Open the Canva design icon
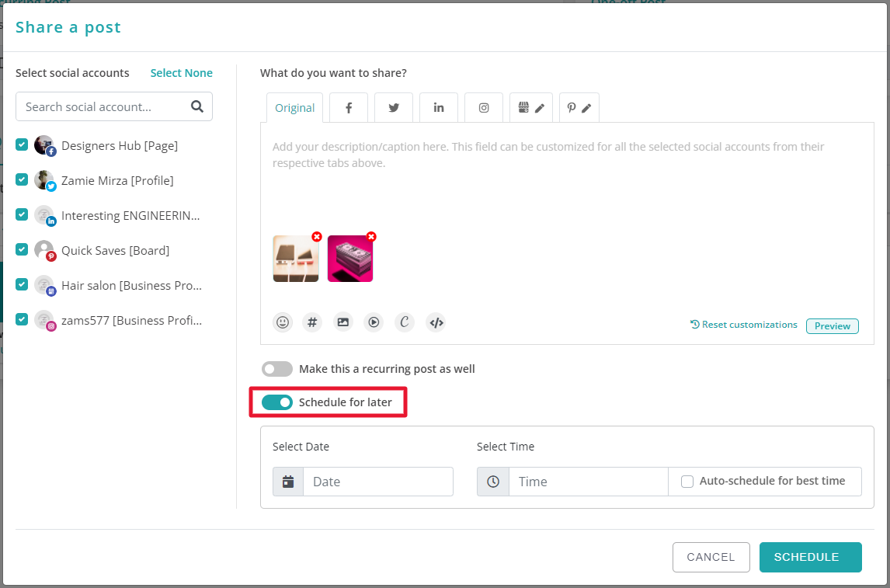This screenshot has width=890, height=588. point(404,322)
